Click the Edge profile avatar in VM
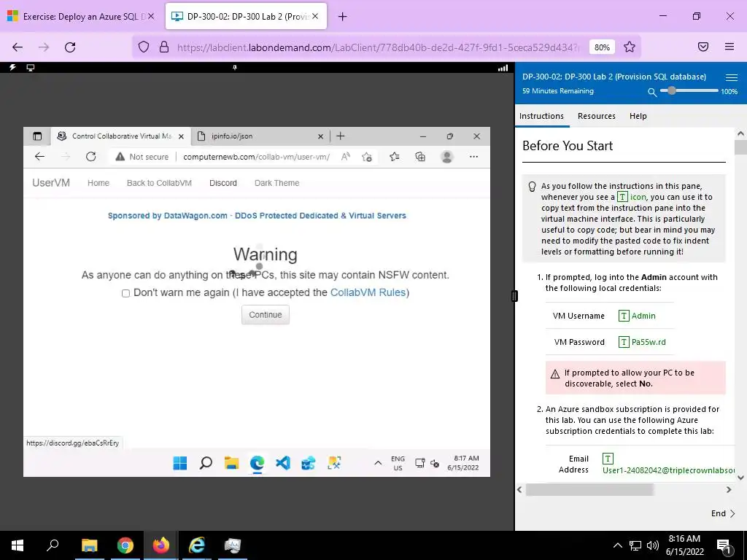The width and height of the screenshot is (747, 560). point(447,157)
